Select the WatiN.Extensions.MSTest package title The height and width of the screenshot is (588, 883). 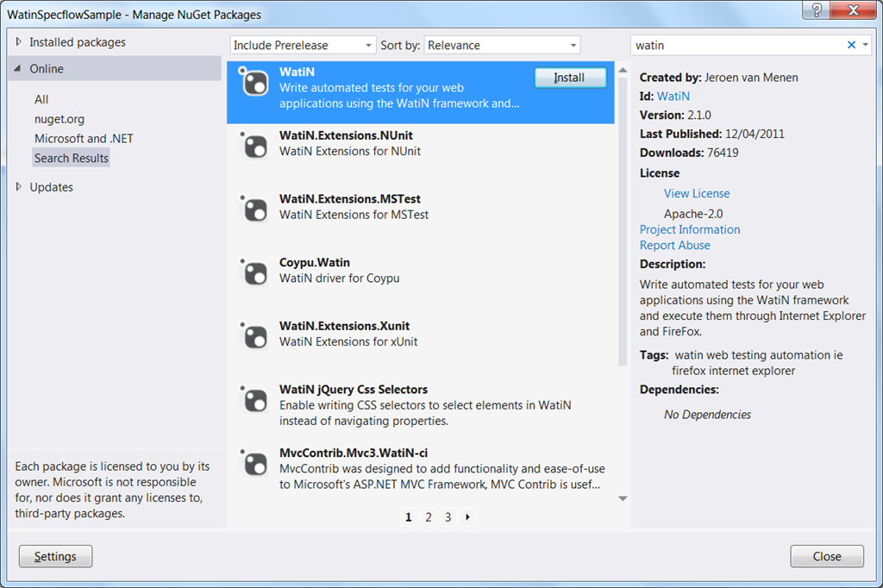(x=350, y=199)
